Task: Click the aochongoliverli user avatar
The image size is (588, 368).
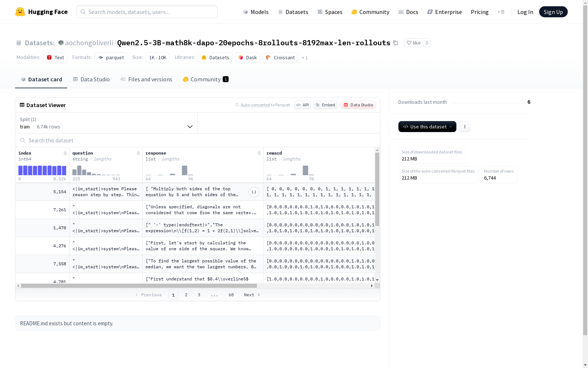Action: (61, 43)
